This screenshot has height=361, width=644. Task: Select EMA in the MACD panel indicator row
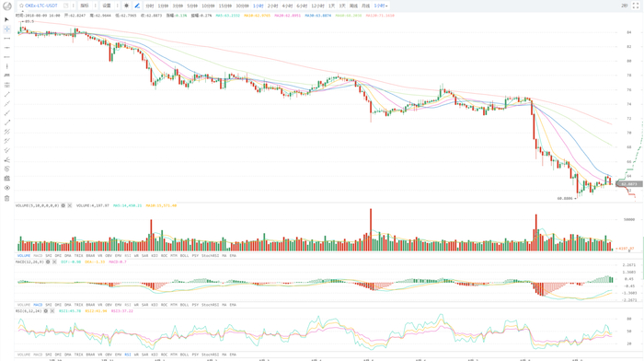[x=233, y=305]
